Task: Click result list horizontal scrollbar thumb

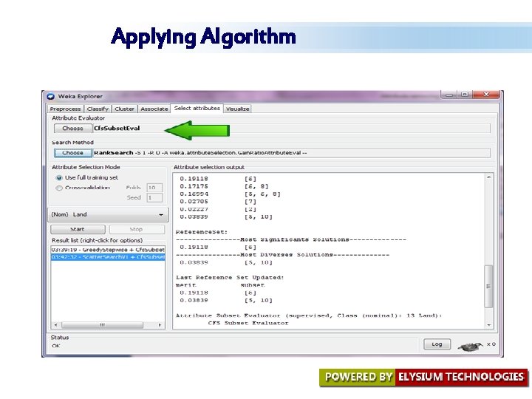Action: point(103,325)
